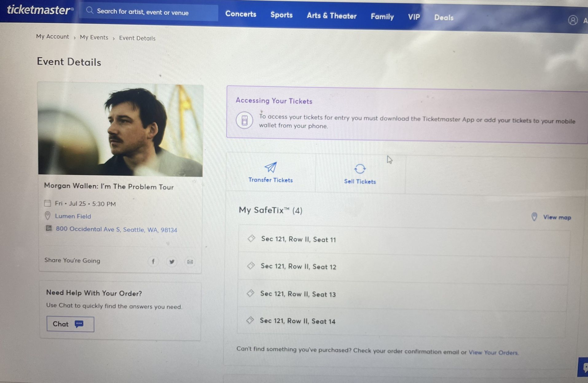Screen dimensions: 588x383
Task: Open the Concerts menu
Action: click(241, 14)
